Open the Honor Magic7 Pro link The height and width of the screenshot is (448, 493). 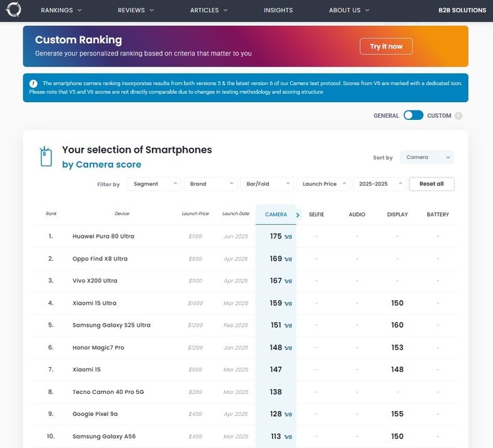[x=98, y=347]
